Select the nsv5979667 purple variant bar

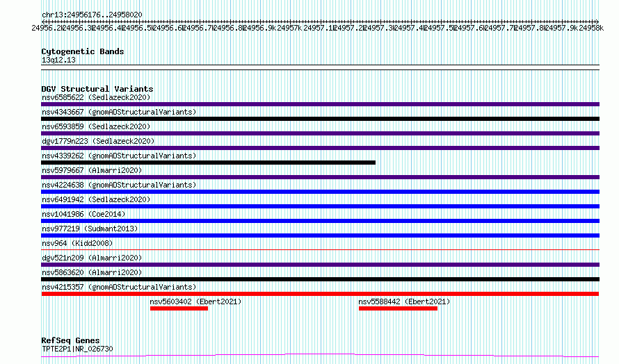pyautogui.click(x=320, y=177)
